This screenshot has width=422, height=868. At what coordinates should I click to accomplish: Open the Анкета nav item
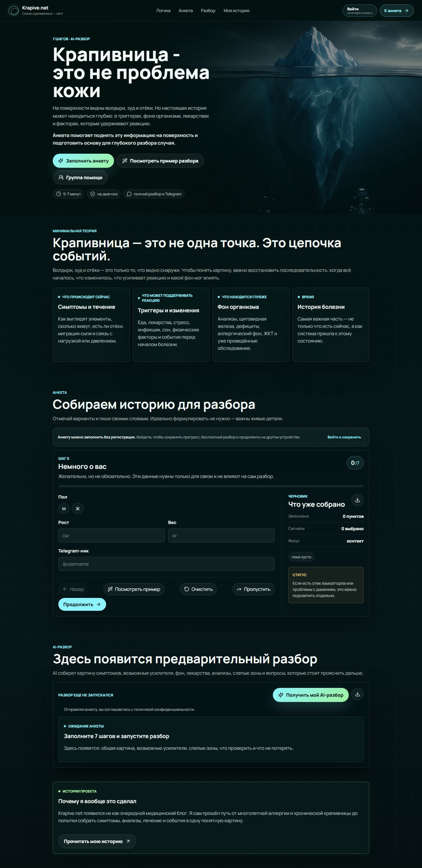coord(185,11)
